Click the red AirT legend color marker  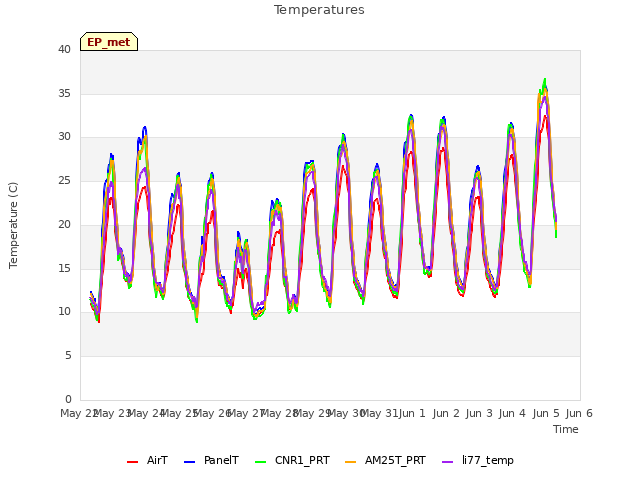tap(133, 462)
